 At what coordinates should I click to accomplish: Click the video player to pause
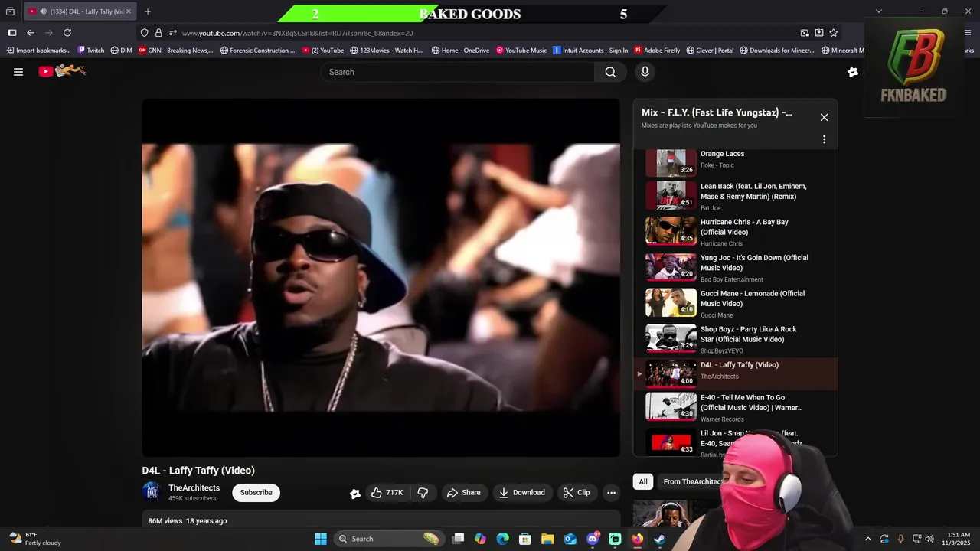pos(381,277)
